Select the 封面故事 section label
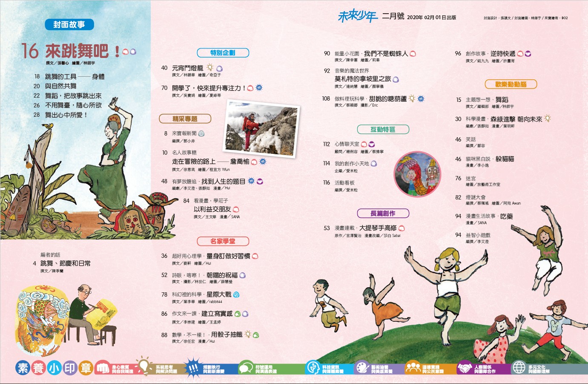The width and height of the screenshot is (588, 384). (69, 25)
